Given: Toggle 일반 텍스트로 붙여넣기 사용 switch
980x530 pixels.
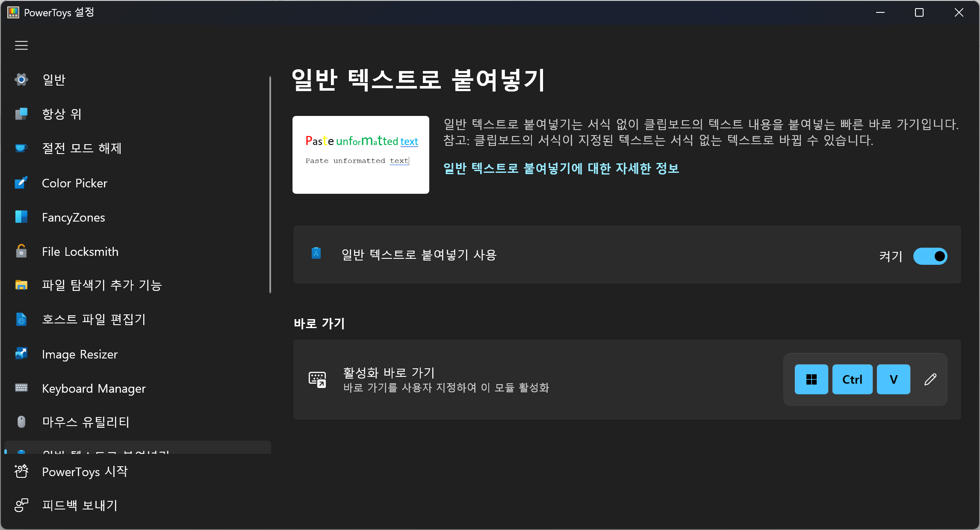Looking at the screenshot, I should coord(930,256).
